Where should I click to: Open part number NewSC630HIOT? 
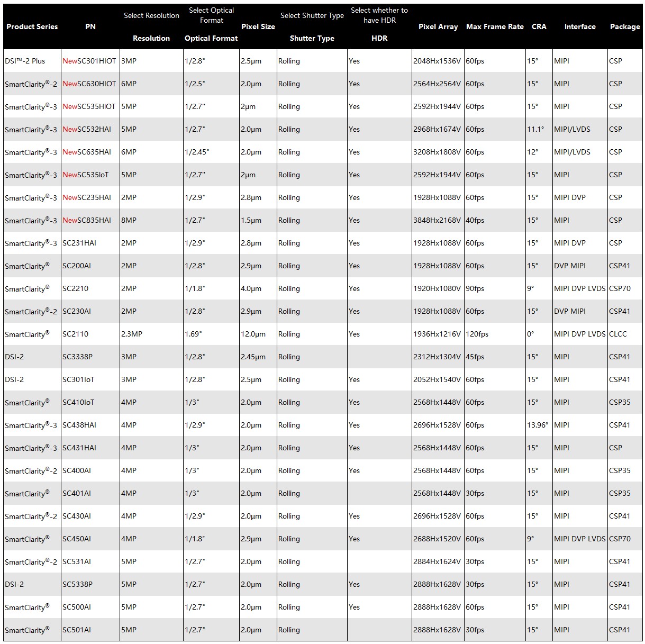click(x=89, y=84)
